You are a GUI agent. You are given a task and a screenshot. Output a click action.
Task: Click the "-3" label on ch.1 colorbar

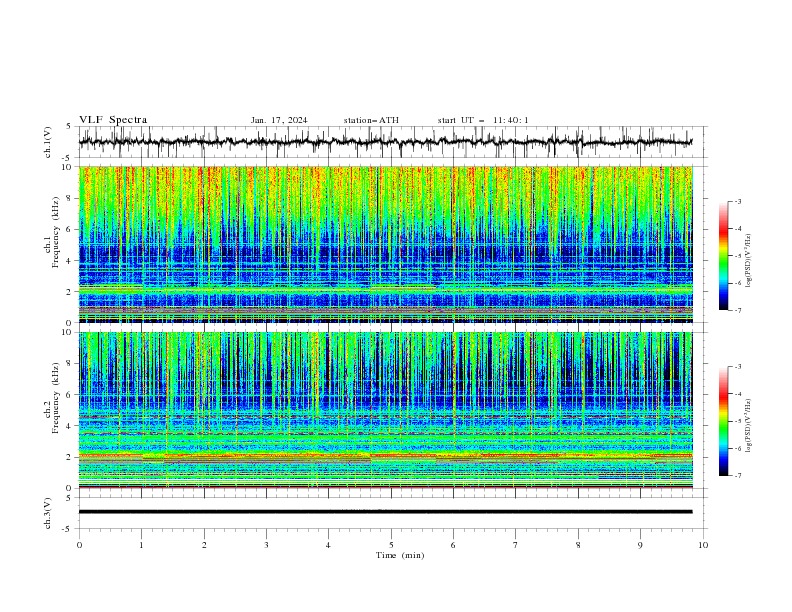point(738,201)
